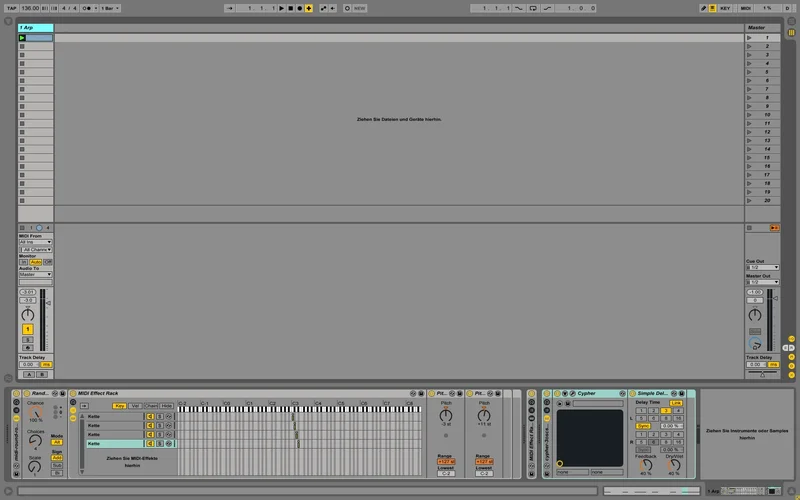Open the 1 Bar quantization dropdown
Image resolution: width=800 pixels, height=500 pixels.
click(110, 8)
